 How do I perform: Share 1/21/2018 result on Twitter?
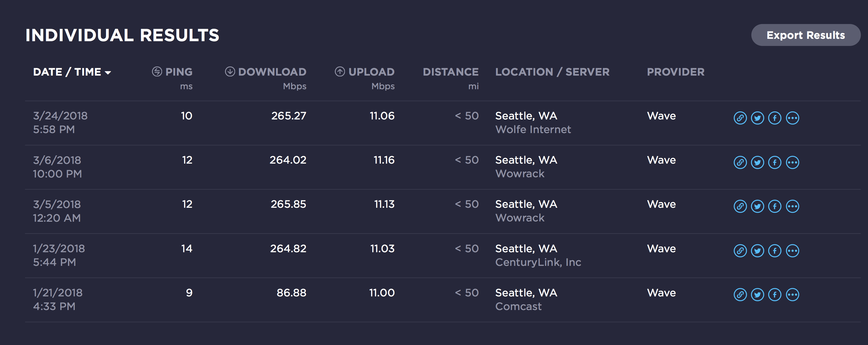coord(757,295)
